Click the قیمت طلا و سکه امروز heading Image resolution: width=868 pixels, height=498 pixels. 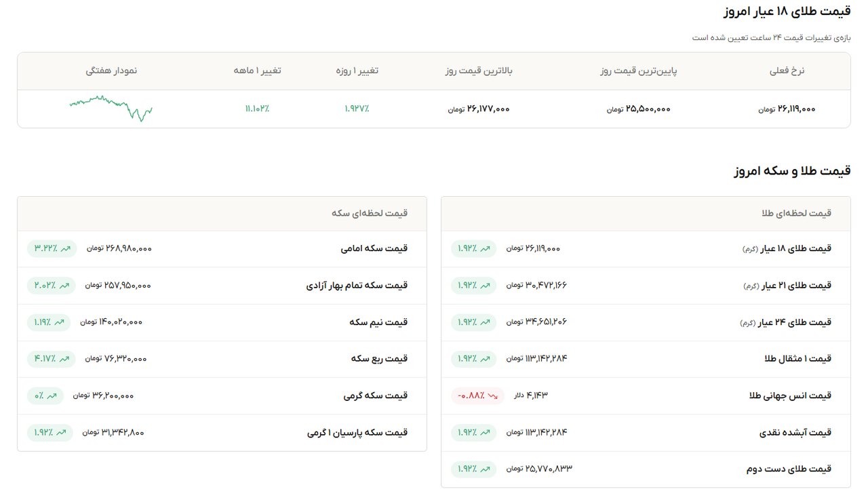pos(791,171)
